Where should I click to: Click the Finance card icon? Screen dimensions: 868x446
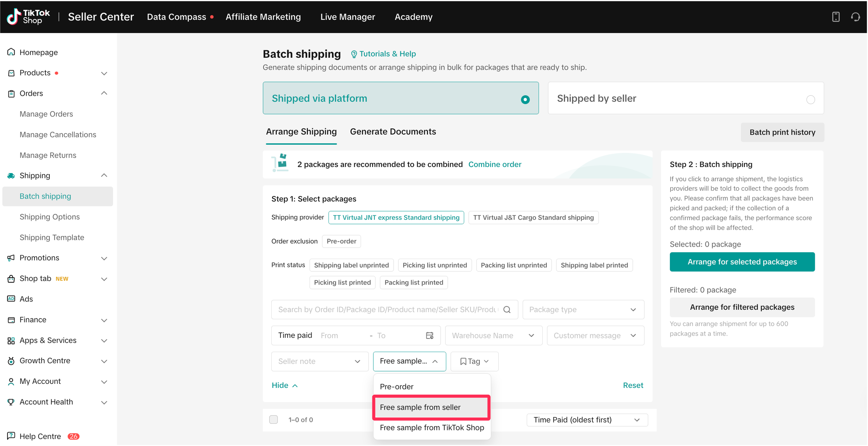[x=11, y=320]
